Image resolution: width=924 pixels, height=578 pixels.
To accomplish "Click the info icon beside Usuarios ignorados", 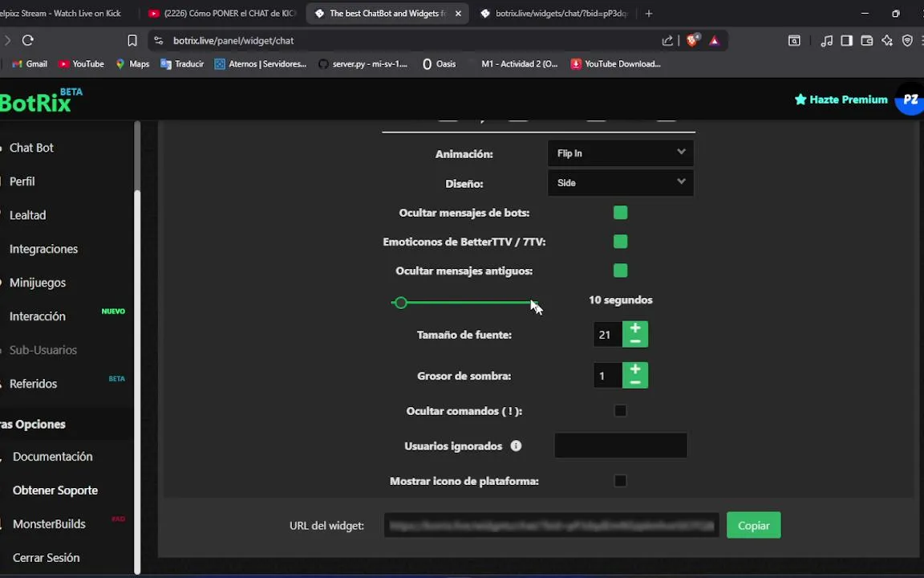I will coord(516,446).
